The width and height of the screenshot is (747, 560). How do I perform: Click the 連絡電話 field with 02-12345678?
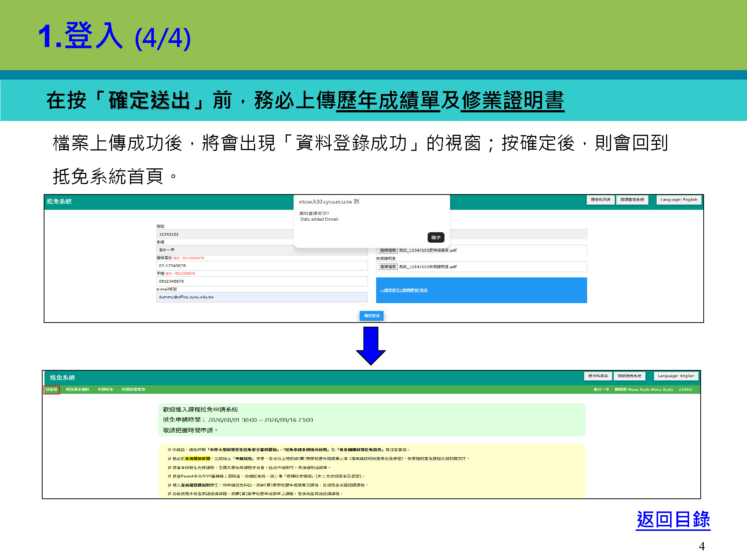(x=262, y=266)
